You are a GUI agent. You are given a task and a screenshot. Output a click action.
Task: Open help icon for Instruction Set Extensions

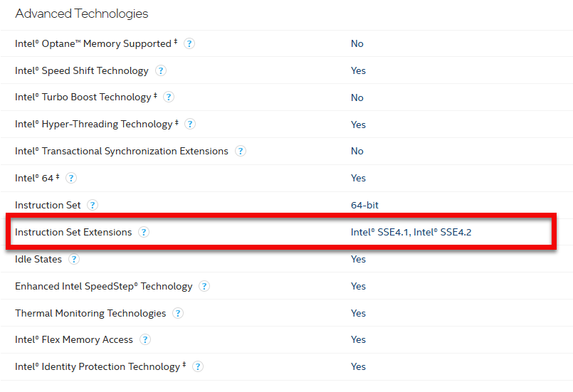[x=144, y=232]
